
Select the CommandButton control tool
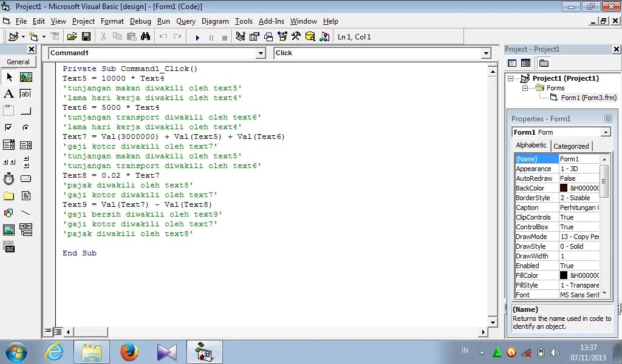[x=26, y=110]
